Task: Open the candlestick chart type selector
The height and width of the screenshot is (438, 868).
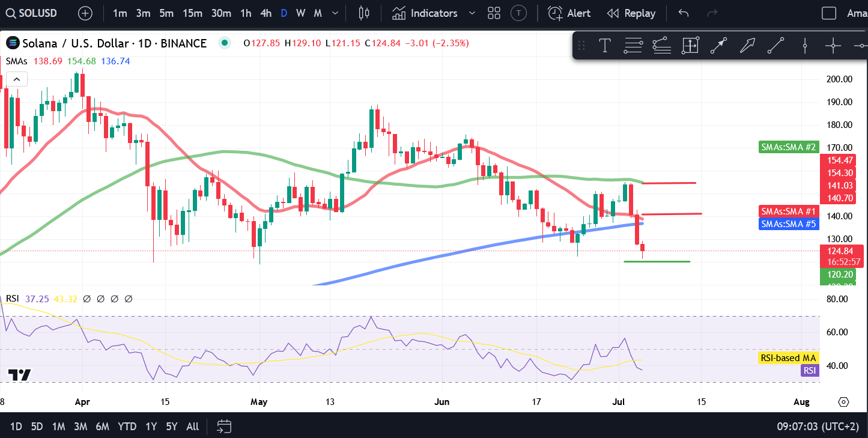Action: click(363, 13)
